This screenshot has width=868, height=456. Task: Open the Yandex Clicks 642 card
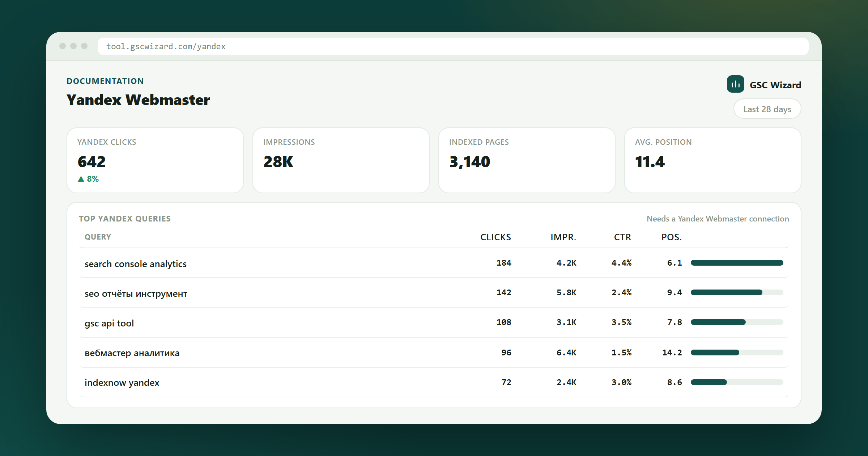click(x=155, y=160)
